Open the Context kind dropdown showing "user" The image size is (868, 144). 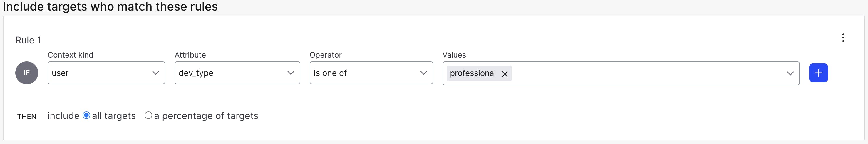pyautogui.click(x=101, y=73)
